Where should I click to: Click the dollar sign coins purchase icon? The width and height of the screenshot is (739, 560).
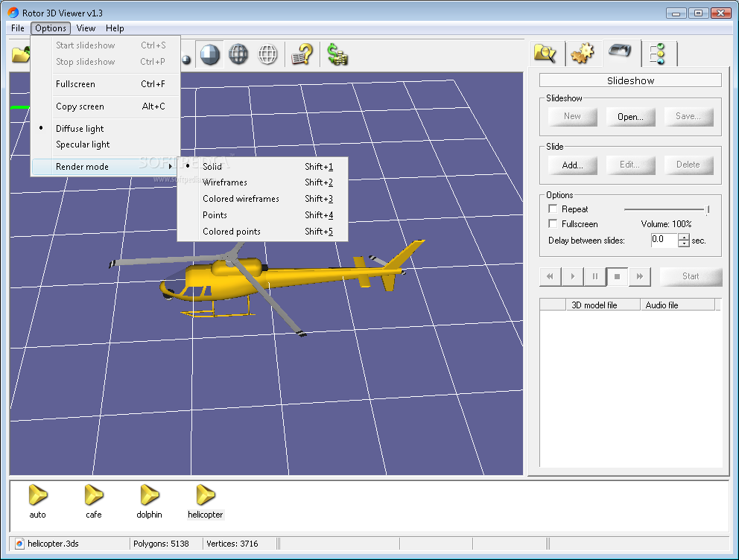pos(337,54)
